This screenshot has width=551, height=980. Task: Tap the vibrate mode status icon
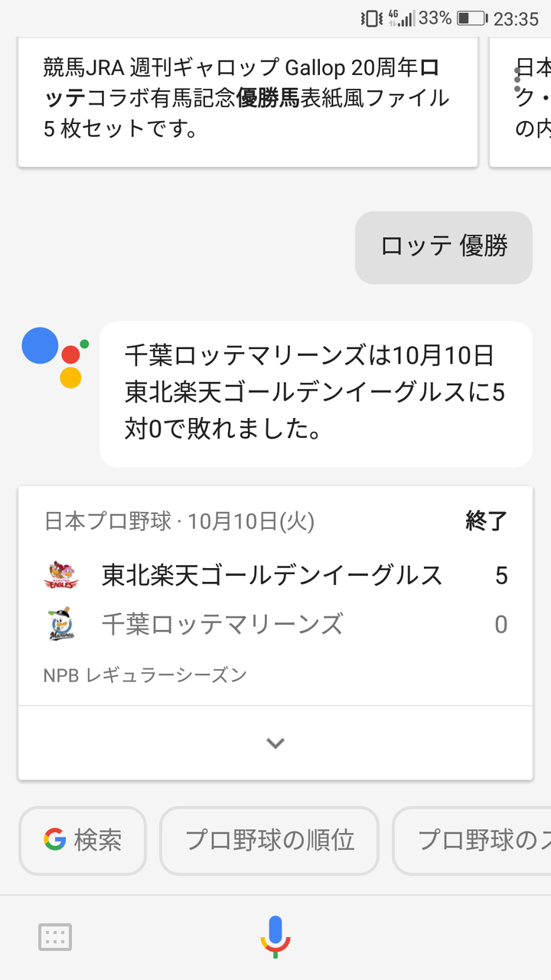[372, 18]
